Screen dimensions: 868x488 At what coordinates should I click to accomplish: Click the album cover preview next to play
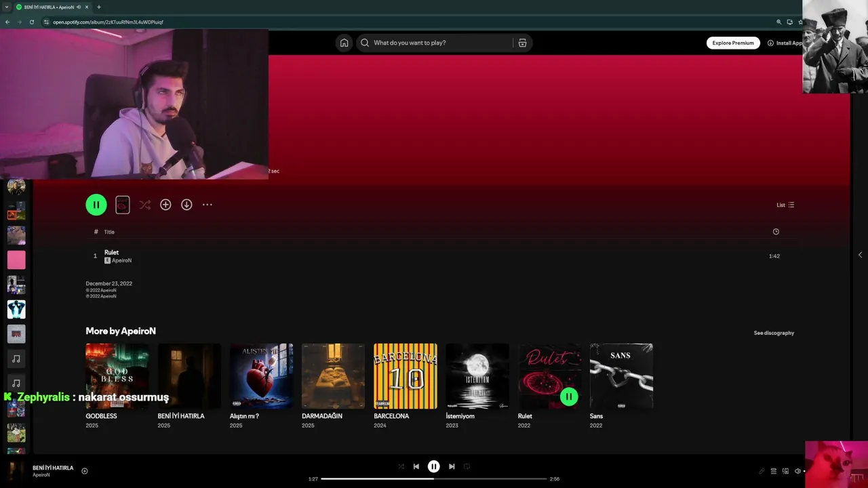[123, 205]
